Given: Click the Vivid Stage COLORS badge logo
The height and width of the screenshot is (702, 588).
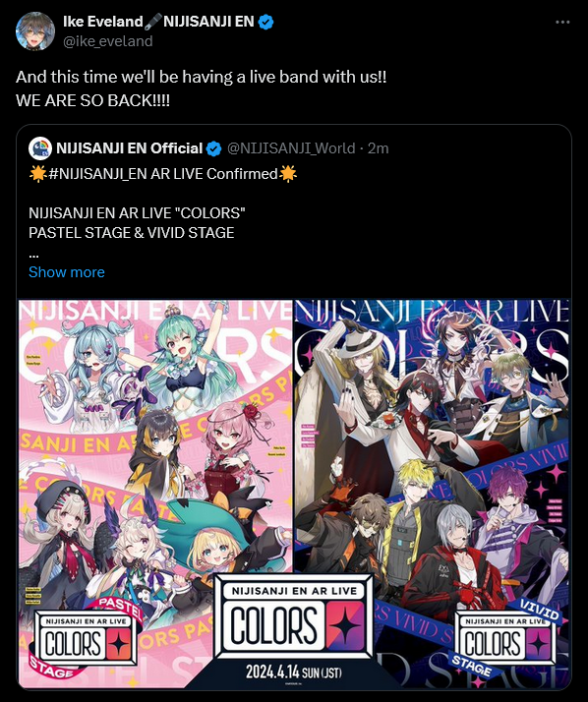Looking at the screenshot, I should click(505, 637).
